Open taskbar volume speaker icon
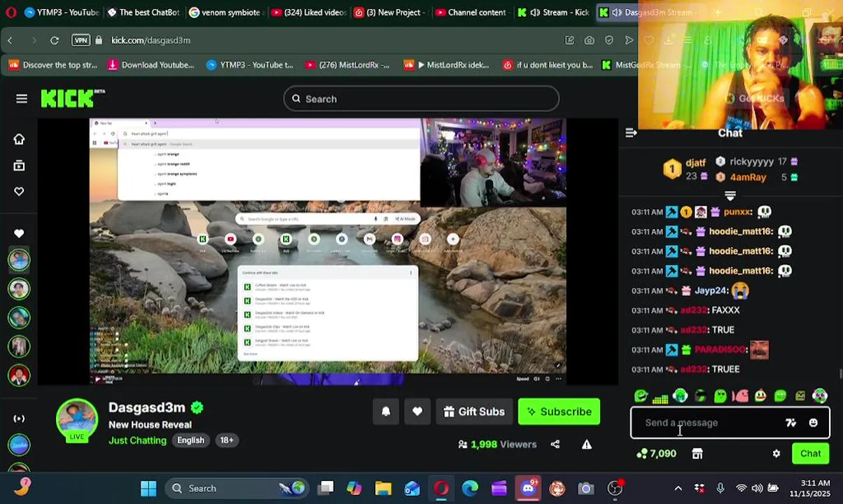This screenshot has height=504, width=843. pos(757,489)
